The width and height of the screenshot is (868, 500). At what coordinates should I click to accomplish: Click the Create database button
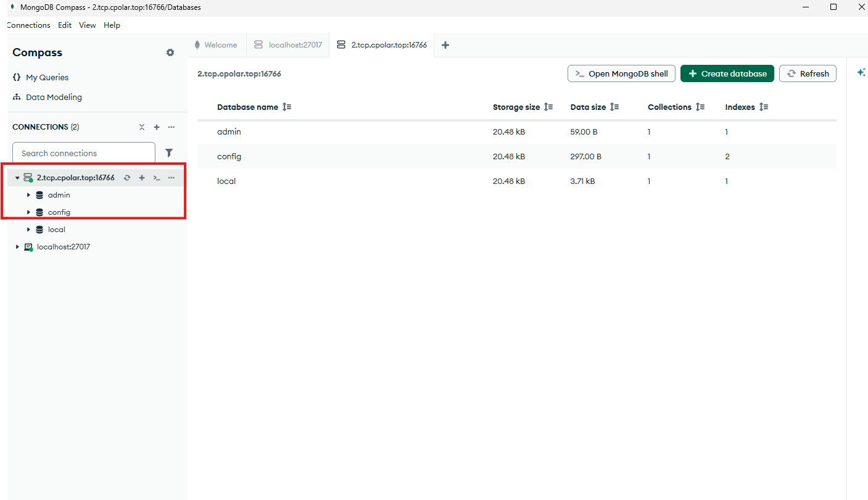coord(727,73)
